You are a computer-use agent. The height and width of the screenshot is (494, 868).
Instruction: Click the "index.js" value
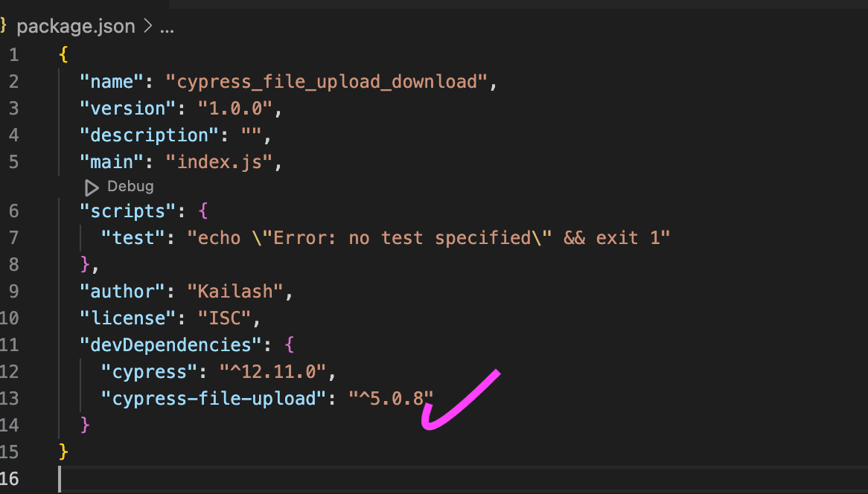pos(219,162)
